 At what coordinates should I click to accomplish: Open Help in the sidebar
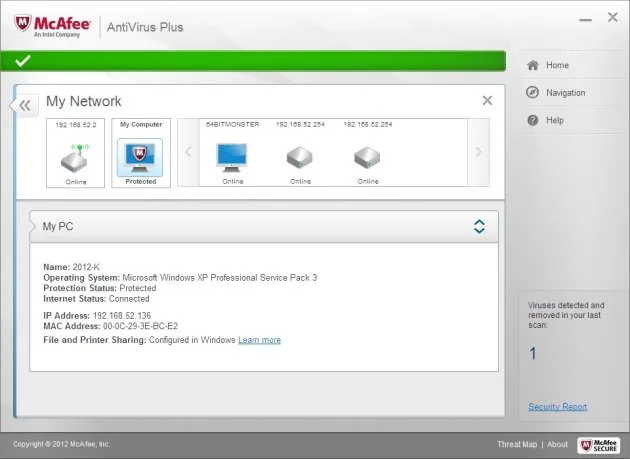(x=554, y=120)
